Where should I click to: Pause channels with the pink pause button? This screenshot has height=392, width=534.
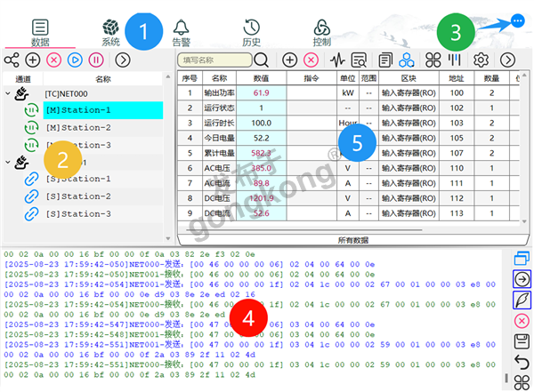coord(94,60)
